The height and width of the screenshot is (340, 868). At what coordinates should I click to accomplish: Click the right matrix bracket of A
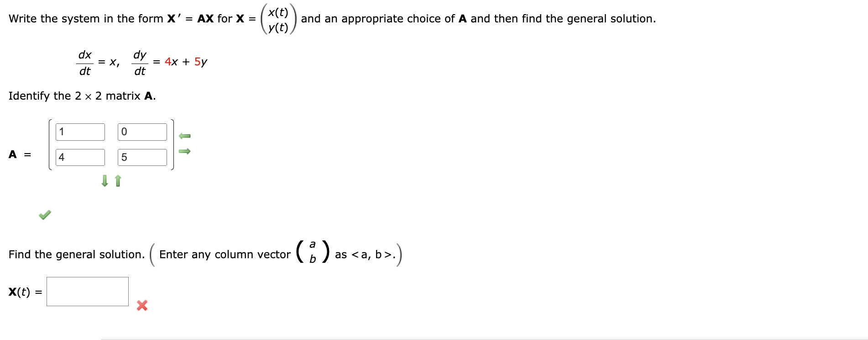(x=173, y=144)
